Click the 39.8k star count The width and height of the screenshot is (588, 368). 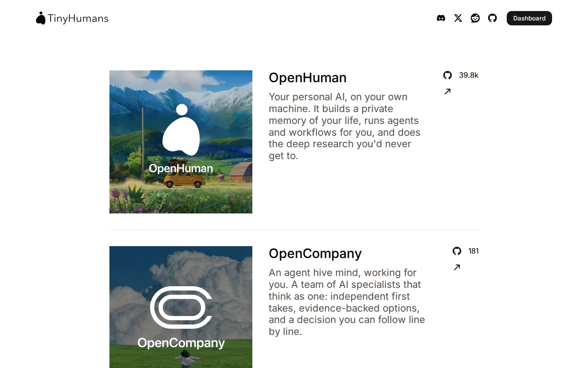[469, 75]
